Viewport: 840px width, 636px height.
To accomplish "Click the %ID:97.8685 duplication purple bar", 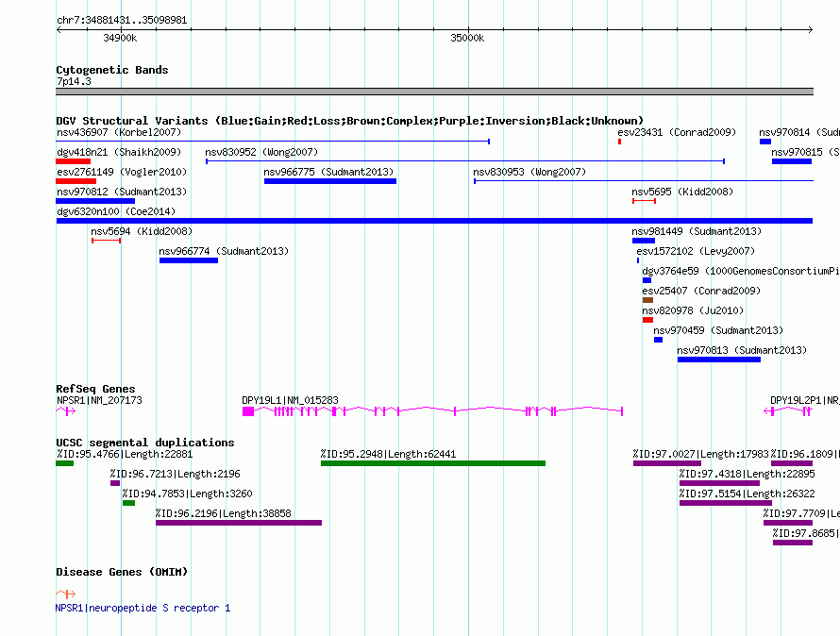I will [792, 543].
